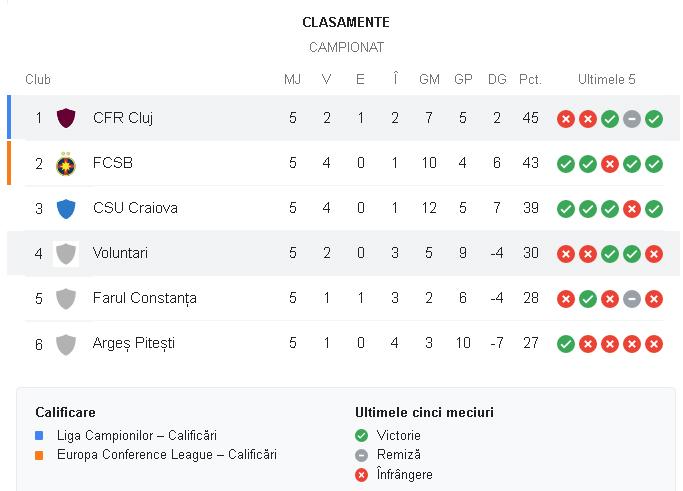Viewport: 683px width, 491px height.
Task: Click the green Victorie legend icon
Action: pyautogui.click(x=362, y=436)
